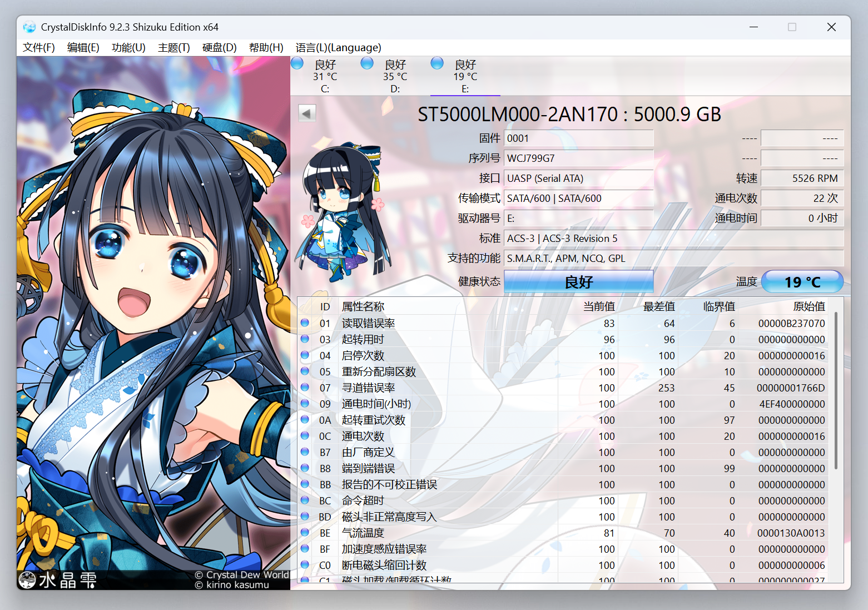The height and width of the screenshot is (610, 868).
Task: Click the 良好 31 °C drive C: tab
Action: (x=325, y=76)
